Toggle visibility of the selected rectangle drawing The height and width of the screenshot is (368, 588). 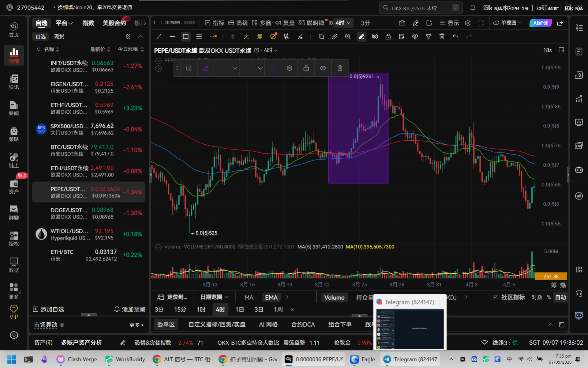[323, 68]
